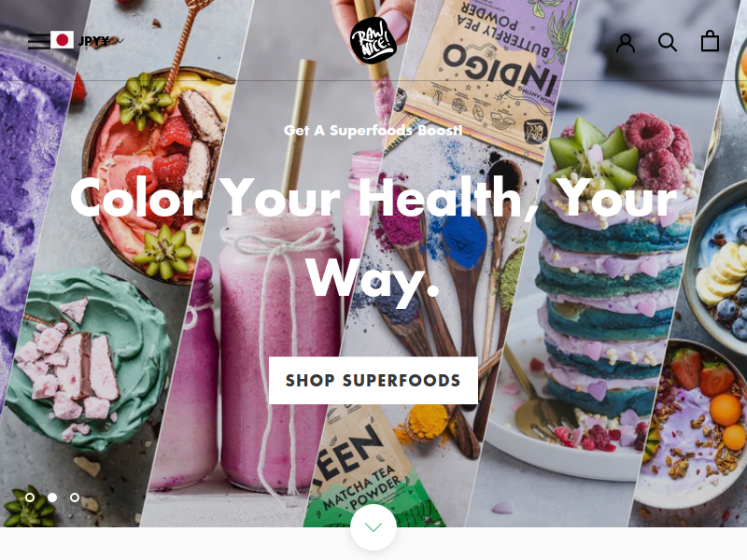Click the "Get A Superfoods Boost!" subheading
The width and height of the screenshot is (747, 560).
click(373, 130)
